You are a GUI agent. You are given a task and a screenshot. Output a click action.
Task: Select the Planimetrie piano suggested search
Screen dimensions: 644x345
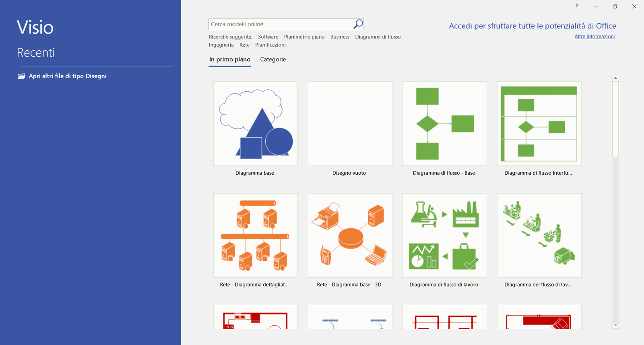pyautogui.click(x=304, y=37)
